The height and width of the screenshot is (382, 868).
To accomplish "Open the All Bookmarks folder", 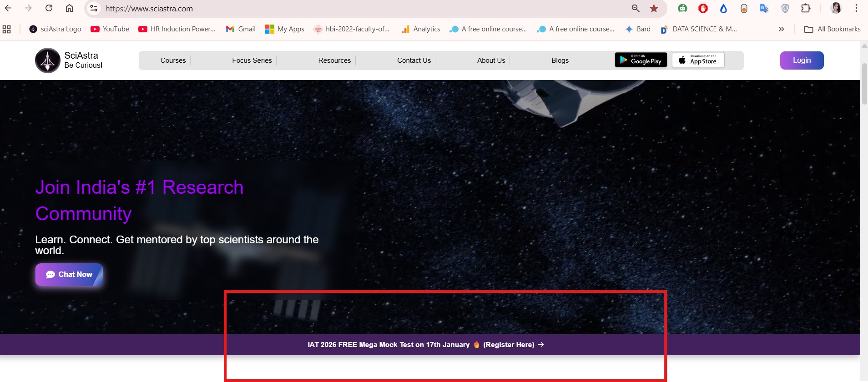I will point(833,29).
